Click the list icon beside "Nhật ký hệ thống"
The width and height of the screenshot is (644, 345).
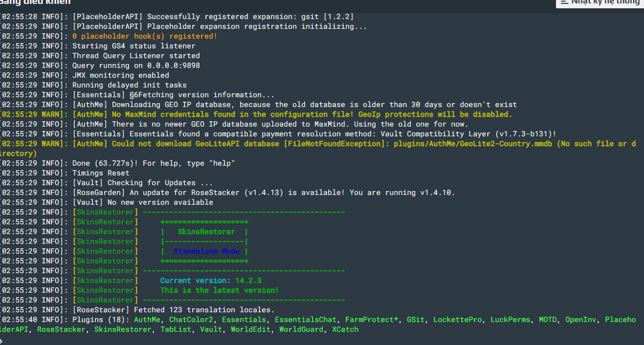[564, 2]
